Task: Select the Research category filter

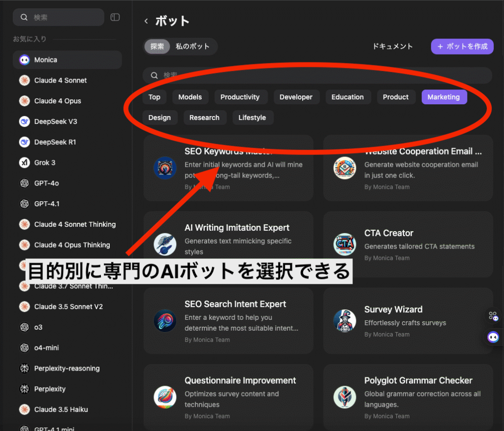Action: tap(204, 118)
